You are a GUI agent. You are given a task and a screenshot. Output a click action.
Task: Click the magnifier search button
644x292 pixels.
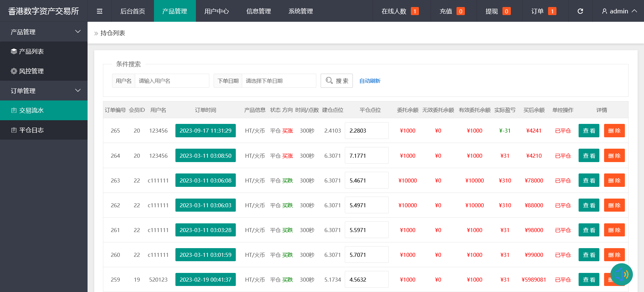336,81
